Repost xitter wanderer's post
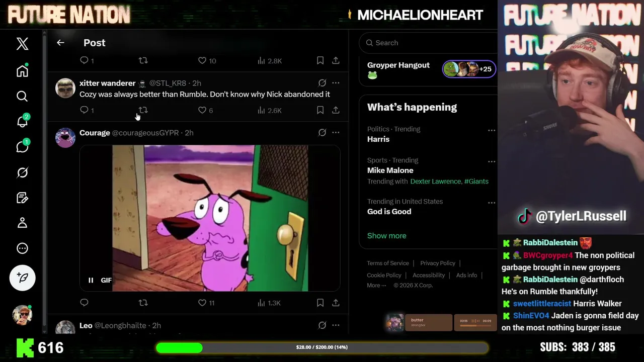This screenshot has height=362, width=644. tap(143, 110)
